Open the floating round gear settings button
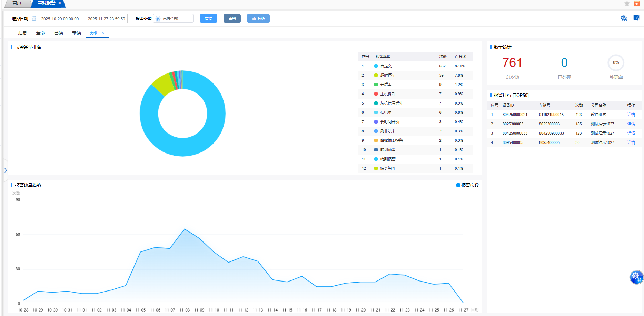 click(x=636, y=277)
